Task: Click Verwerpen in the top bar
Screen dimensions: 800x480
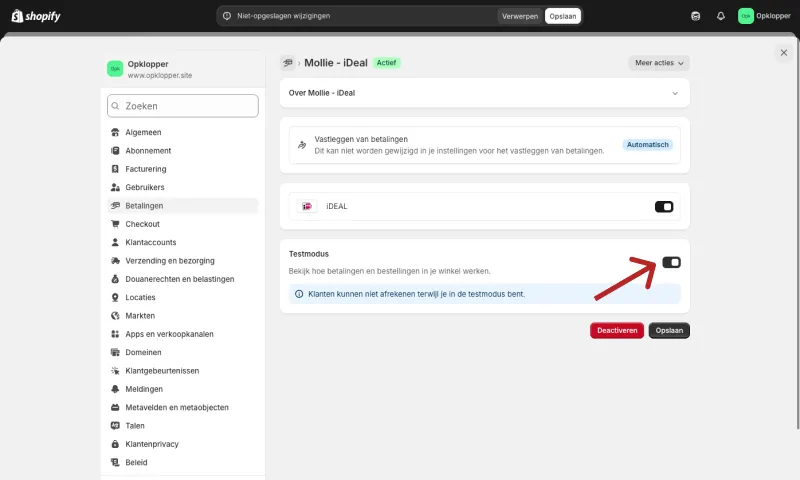Action: point(519,16)
